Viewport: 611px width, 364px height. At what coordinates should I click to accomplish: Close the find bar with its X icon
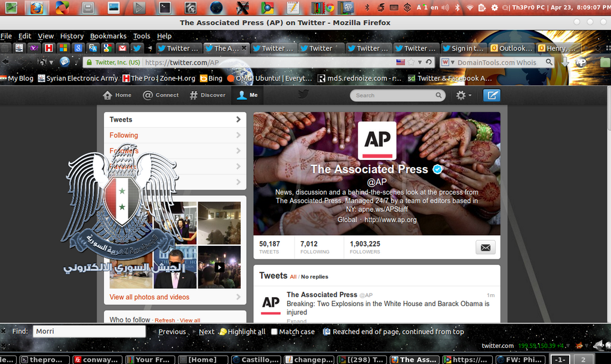[3, 331]
